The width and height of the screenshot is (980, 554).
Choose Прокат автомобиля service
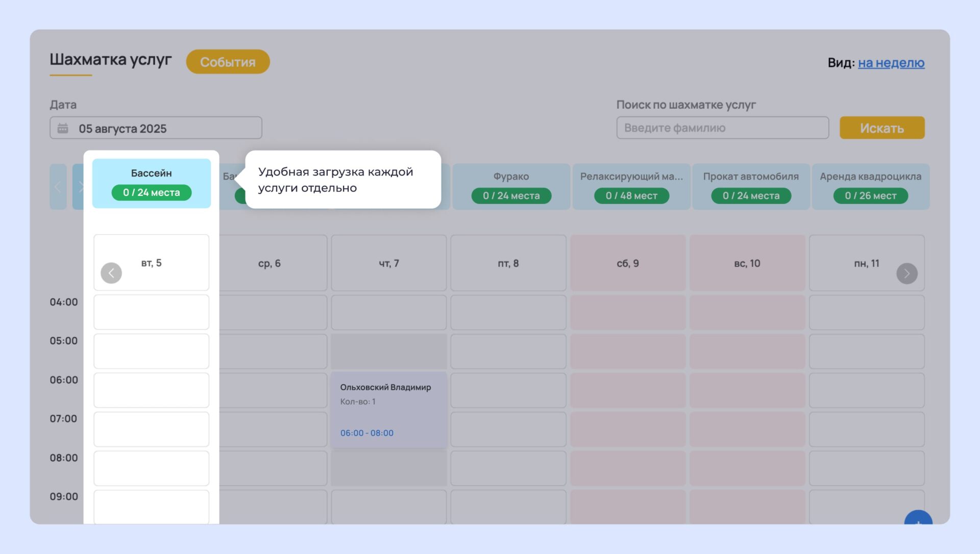tap(750, 177)
